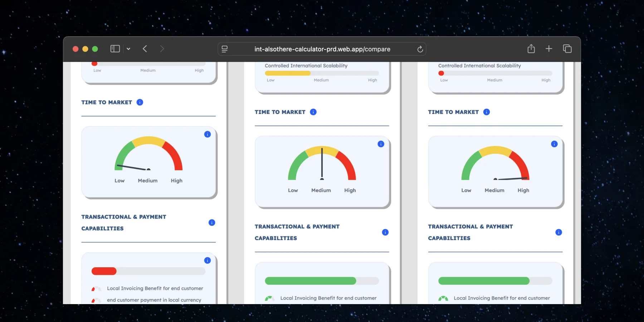Click red-dot Controlled International Scalability bar in right column
The image size is (644, 322).
click(x=495, y=73)
